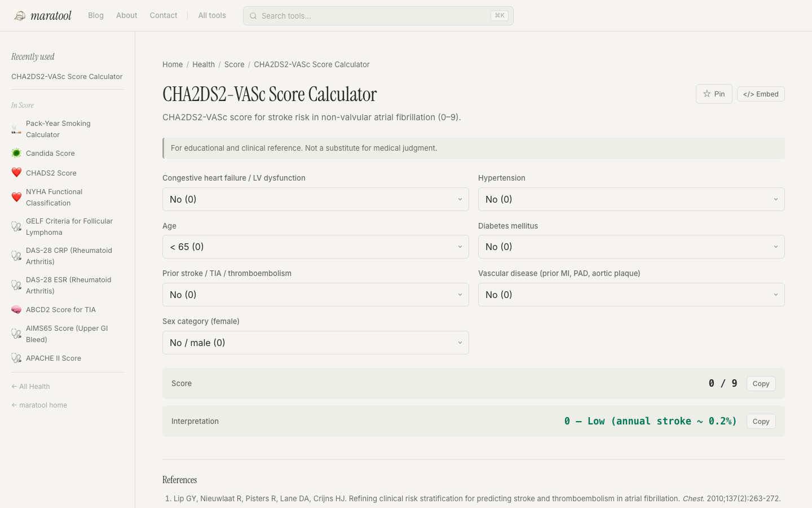Click the NYHA Functional Classification heart icon
Viewport: 812px width, 508px height.
(16, 198)
